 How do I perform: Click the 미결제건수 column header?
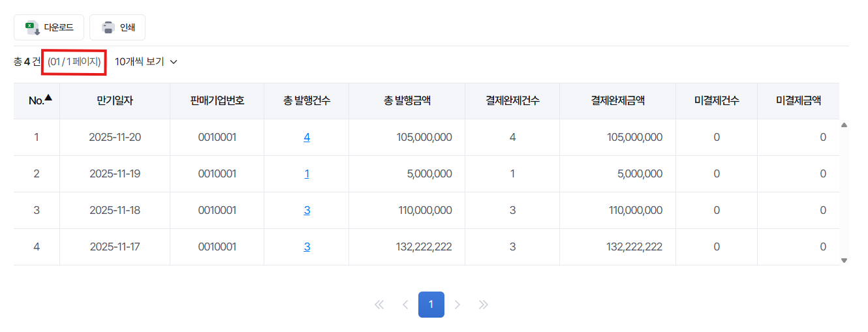coord(717,101)
